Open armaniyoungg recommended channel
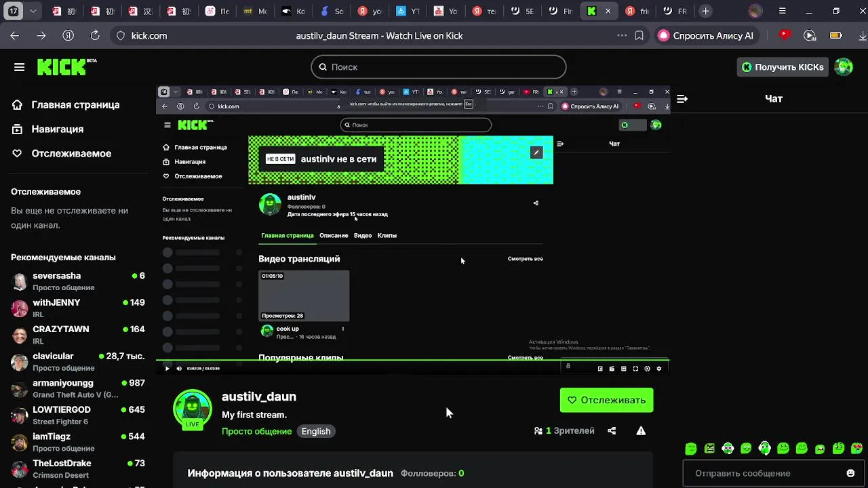This screenshot has width=868, height=488. coord(78,388)
